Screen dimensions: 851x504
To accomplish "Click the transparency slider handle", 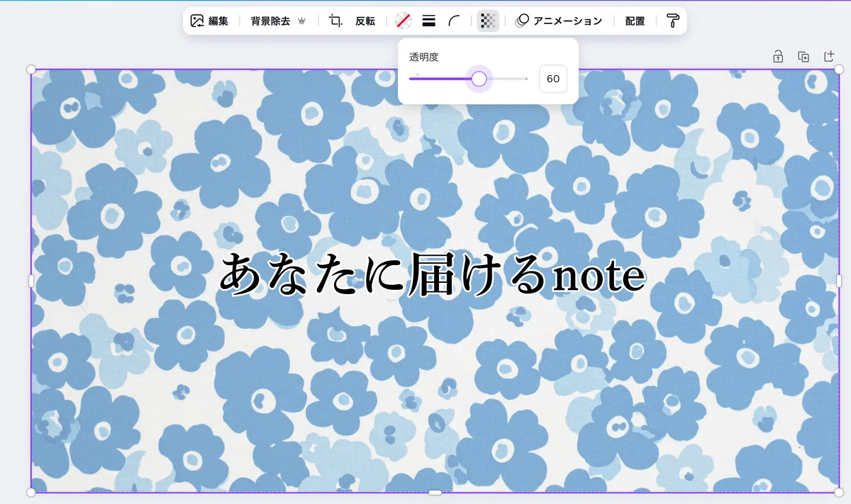I will pos(479,79).
